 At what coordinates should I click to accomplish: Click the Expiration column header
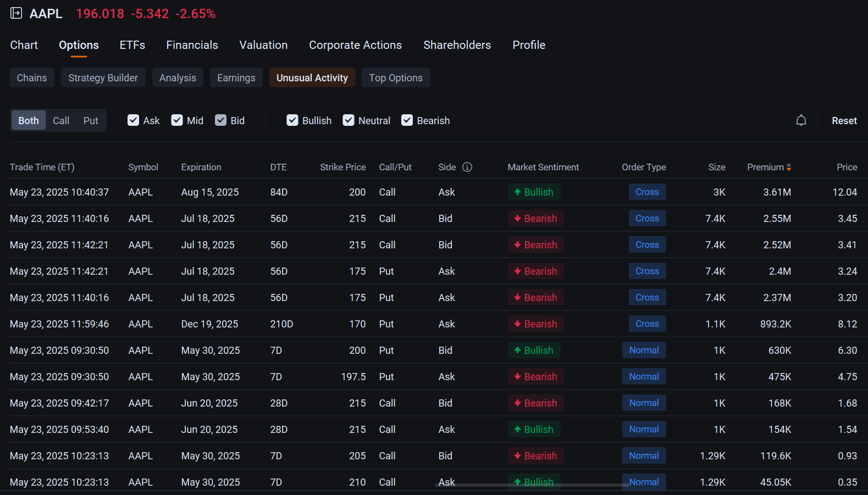click(x=201, y=167)
